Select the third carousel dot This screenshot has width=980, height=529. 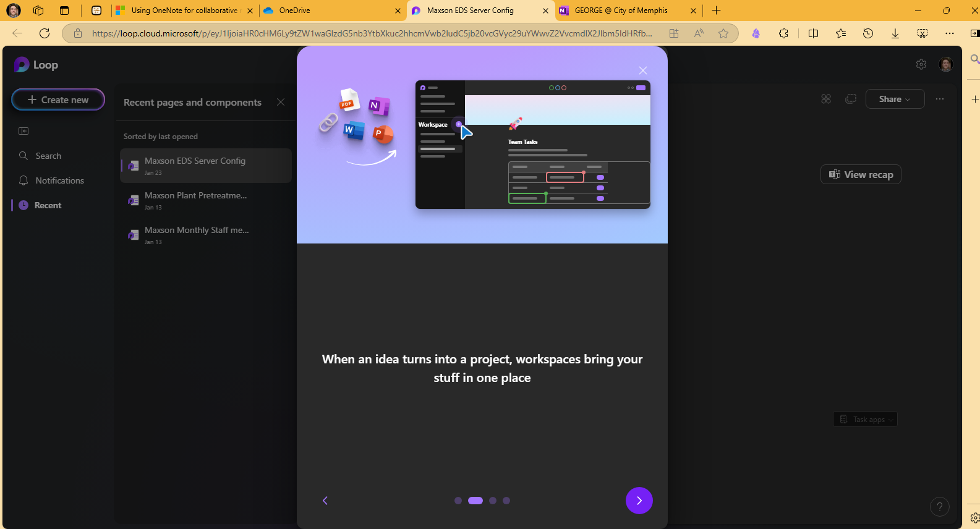[493, 501]
